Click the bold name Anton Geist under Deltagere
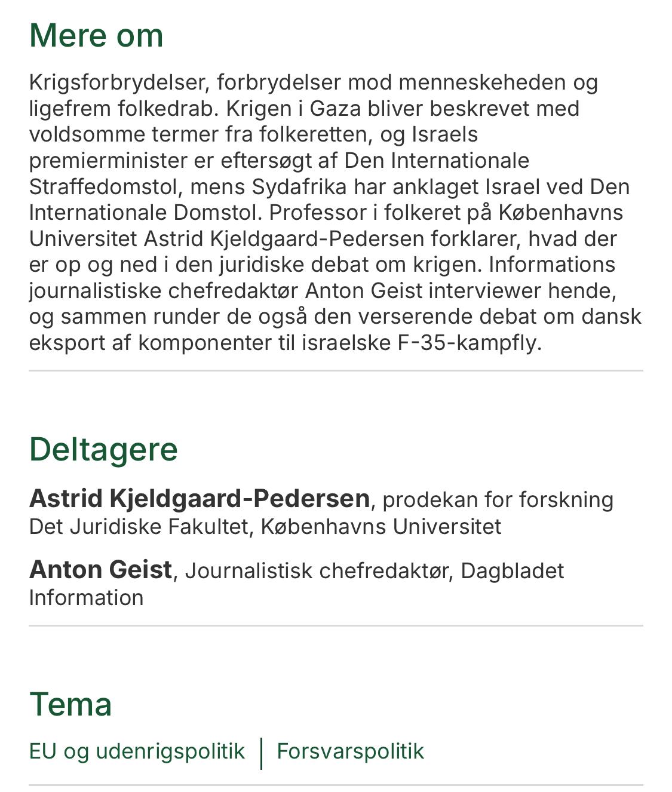 pyautogui.click(x=100, y=570)
